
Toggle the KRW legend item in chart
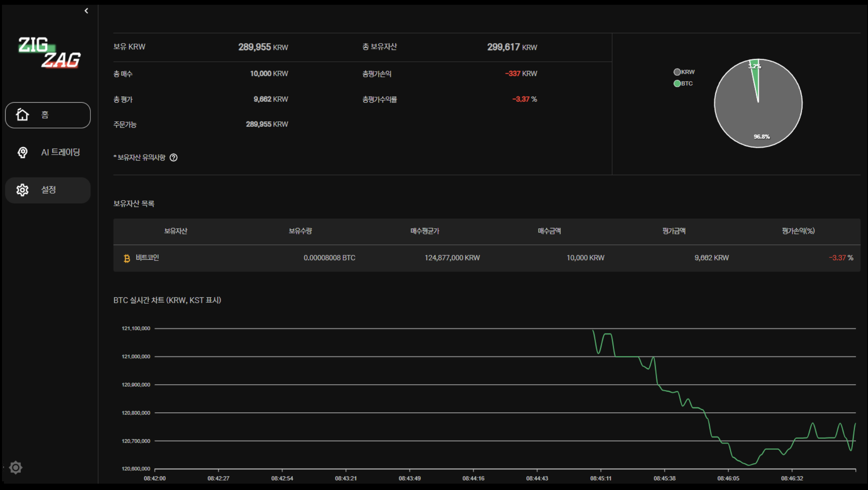(x=684, y=72)
